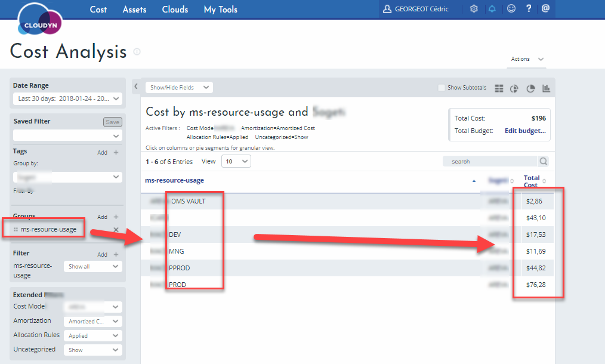Click the $17,53 cost value
The width and height of the screenshot is (605, 364).
[x=536, y=235]
